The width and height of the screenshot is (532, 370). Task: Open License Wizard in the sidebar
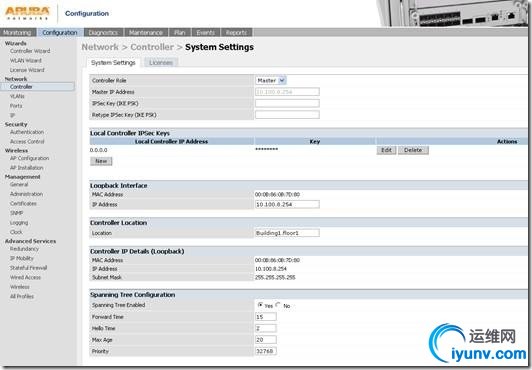(27, 70)
